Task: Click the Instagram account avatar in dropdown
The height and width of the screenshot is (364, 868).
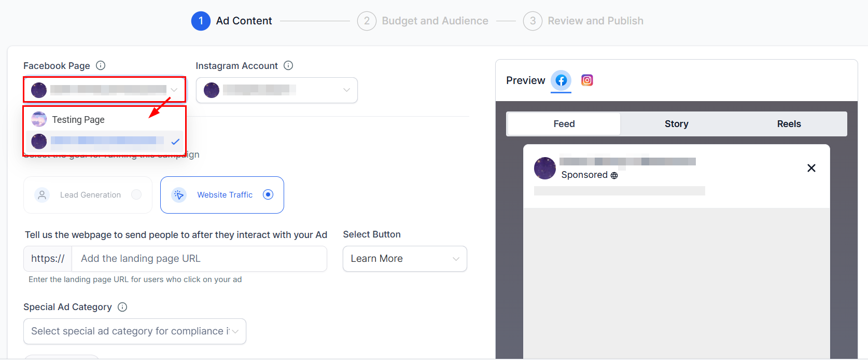Action: click(x=212, y=90)
